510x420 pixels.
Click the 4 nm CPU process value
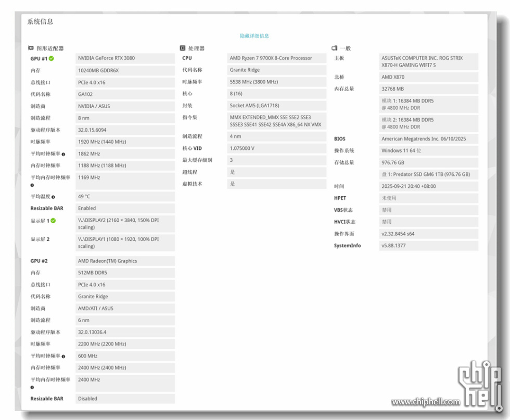pos(277,136)
